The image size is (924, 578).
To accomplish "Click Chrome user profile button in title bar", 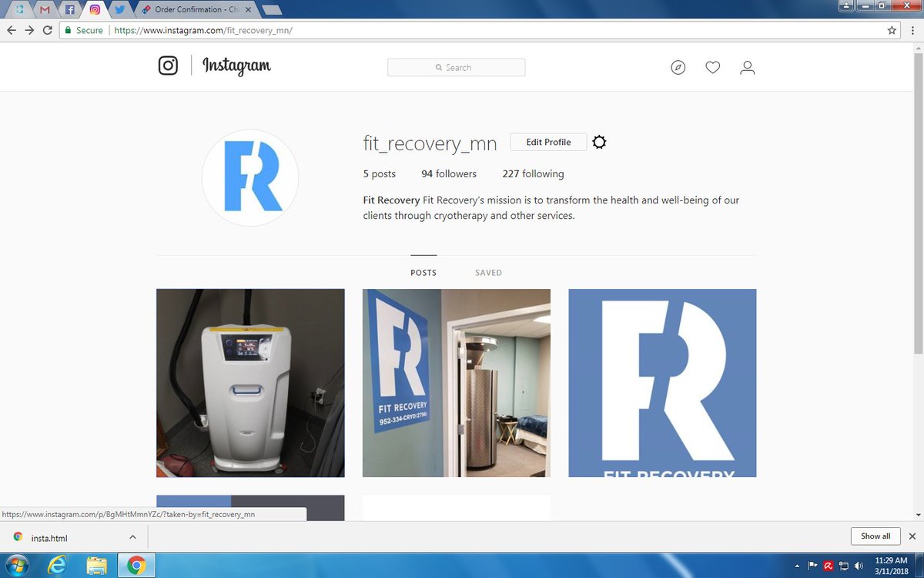I will coord(845,5).
